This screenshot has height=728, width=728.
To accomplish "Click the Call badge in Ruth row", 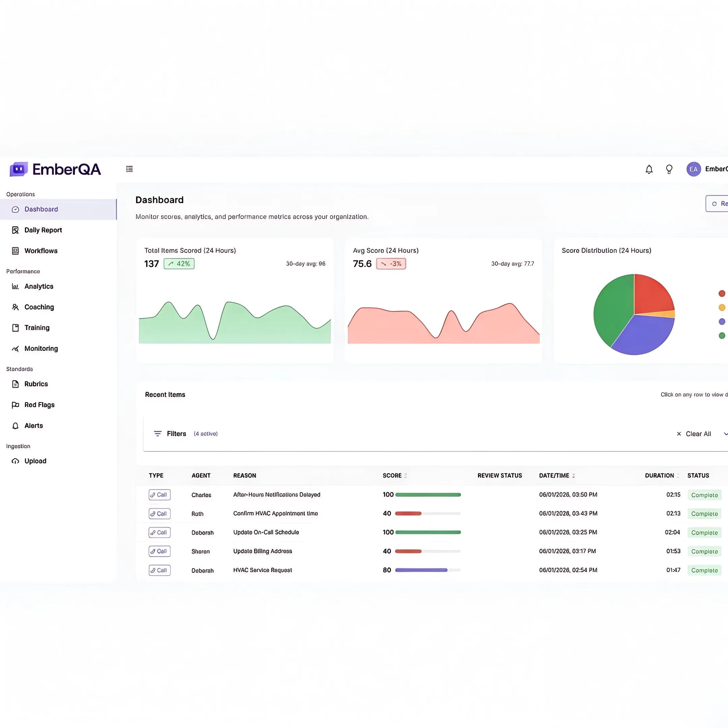I will (159, 514).
